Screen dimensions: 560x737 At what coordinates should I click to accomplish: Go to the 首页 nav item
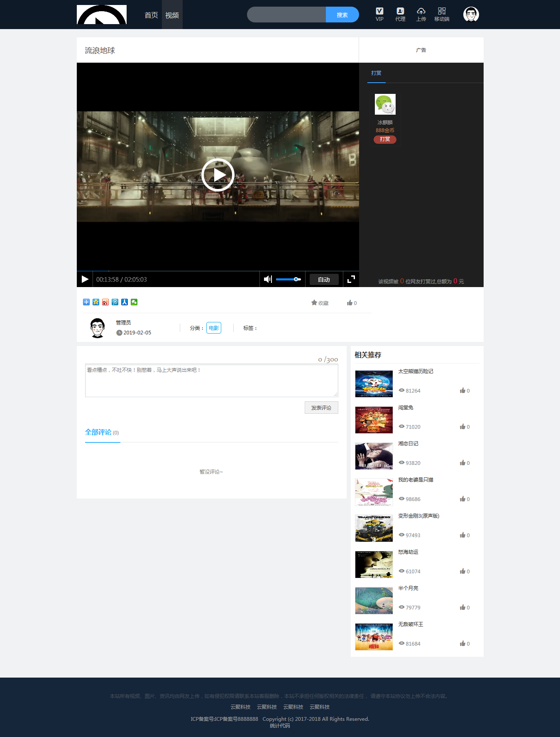point(151,15)
